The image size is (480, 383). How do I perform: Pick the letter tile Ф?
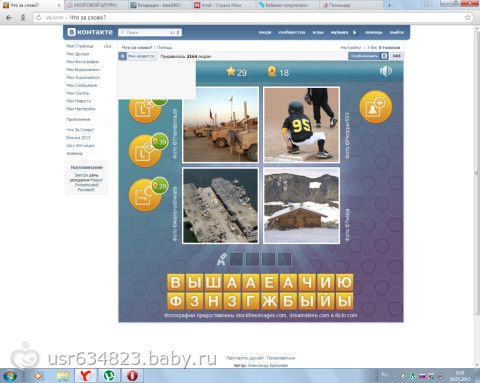176,301
